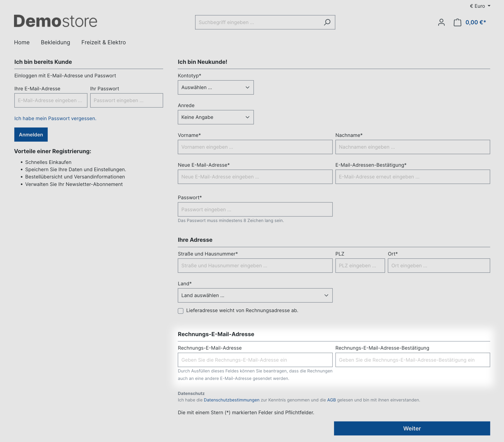Click the Vorname input field
Image resolution: width=504 pixels, height=442 pixels.
point(255,147)
